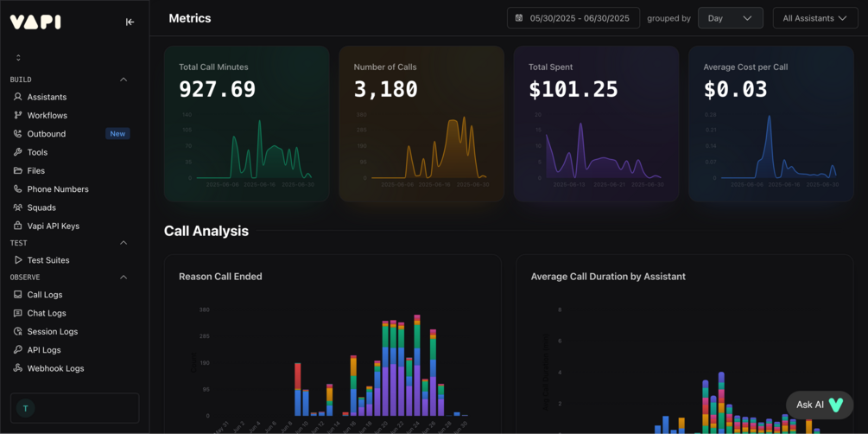Open the organization switcher arrows
Viewport: 868px width, 434px height.
[18, 58]
